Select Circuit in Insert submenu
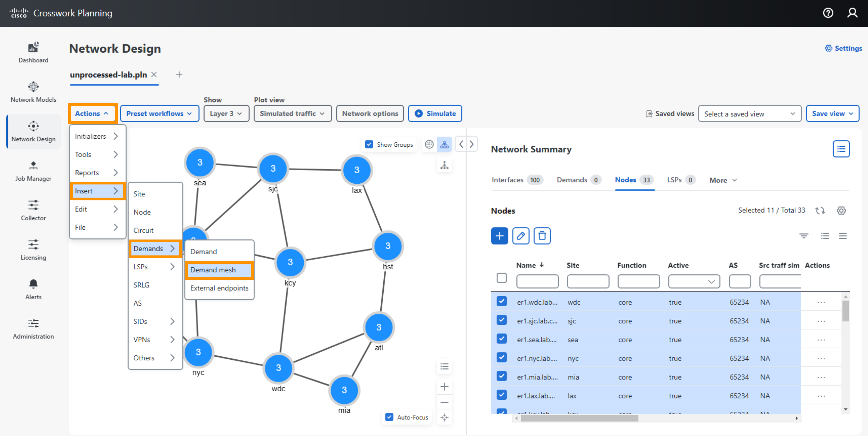Viewport: 868px width, 436px height. point(155,230)
